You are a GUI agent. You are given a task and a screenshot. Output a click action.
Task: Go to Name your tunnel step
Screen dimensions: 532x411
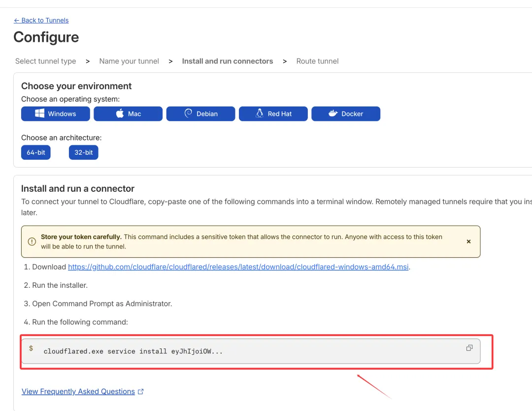(x=129, y=61)
